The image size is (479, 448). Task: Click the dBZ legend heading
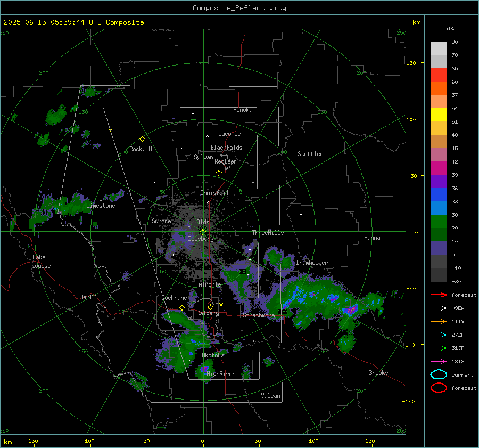click(x=451, y=28)
